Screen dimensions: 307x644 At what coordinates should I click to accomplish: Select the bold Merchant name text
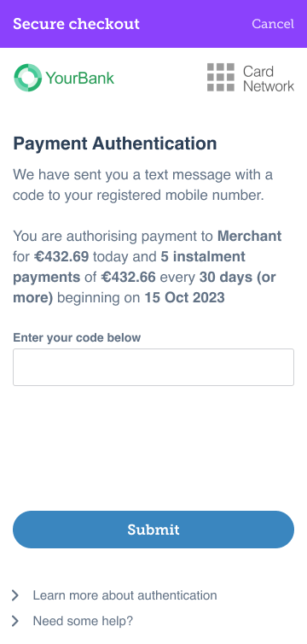click(x=249, y=236)
